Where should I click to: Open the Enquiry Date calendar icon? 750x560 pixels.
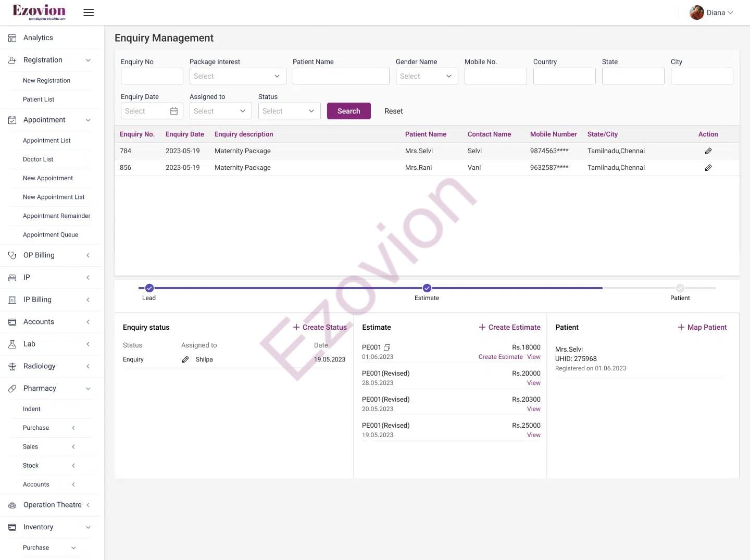174,111
